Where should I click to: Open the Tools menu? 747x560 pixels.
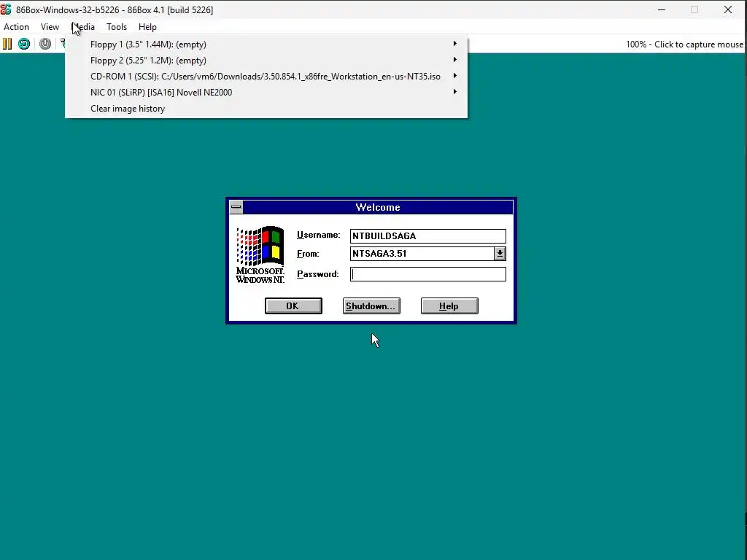pyautogui.click(x=117, y=27)
